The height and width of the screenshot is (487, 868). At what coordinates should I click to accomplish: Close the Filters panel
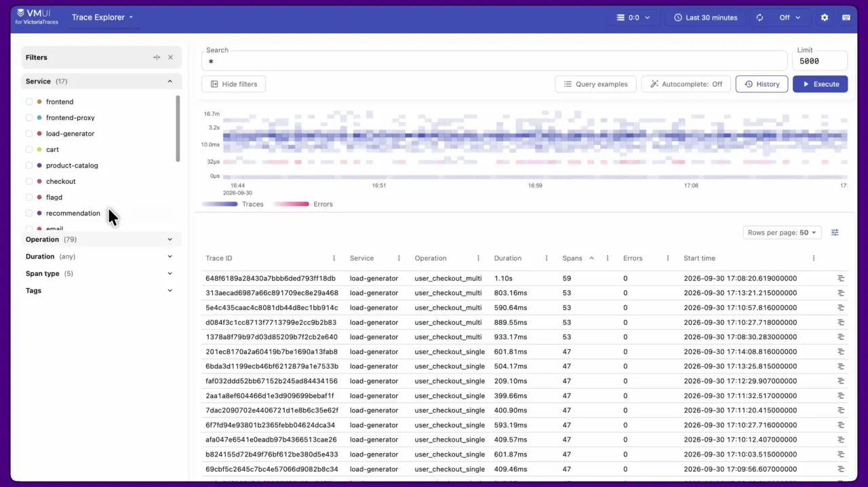coord(170,58)
